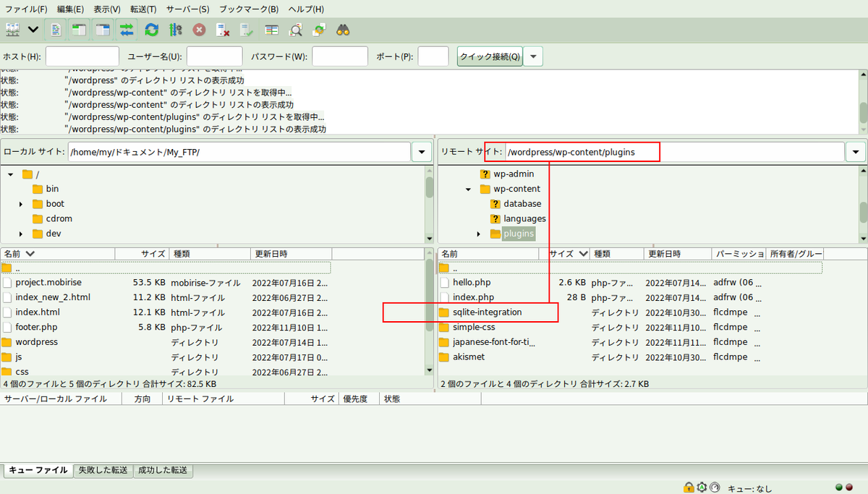Click the process queue toolbar icon
The image size is (868, 494).
(x=175, y=30)
